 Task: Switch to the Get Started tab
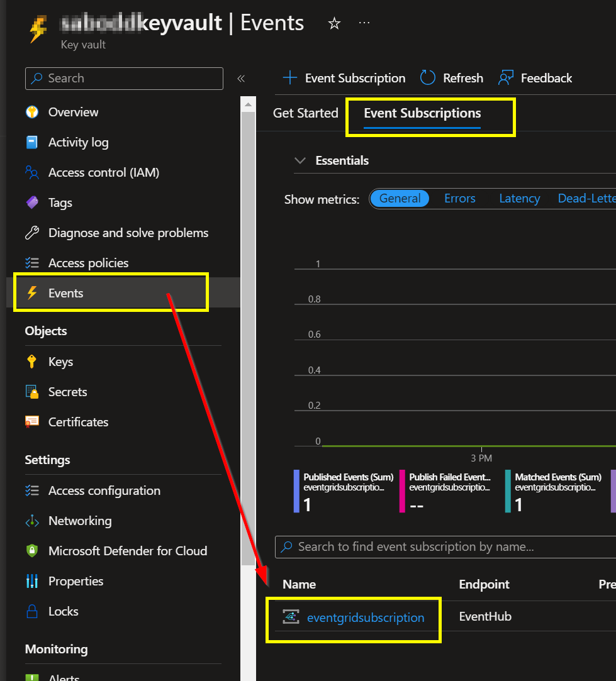pos(305,113)
